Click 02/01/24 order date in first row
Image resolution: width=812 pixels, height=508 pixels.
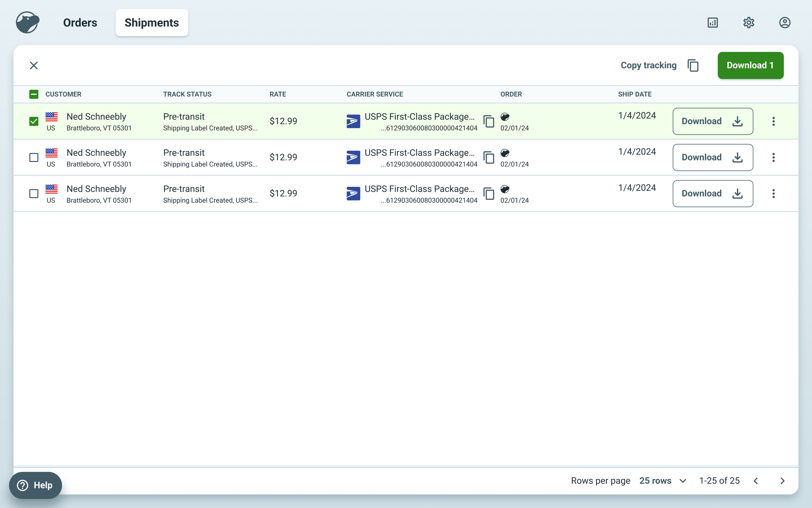514,128
